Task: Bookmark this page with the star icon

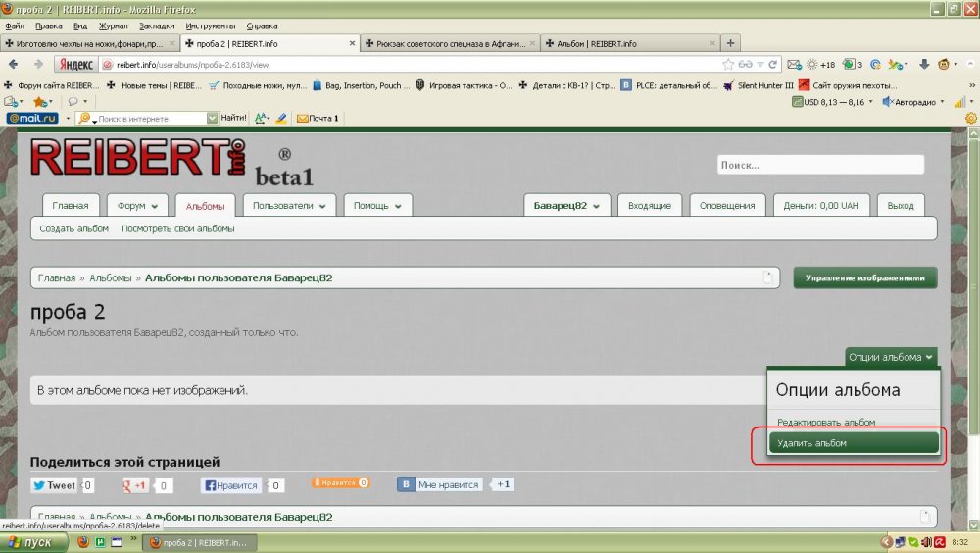Action: 728,65
